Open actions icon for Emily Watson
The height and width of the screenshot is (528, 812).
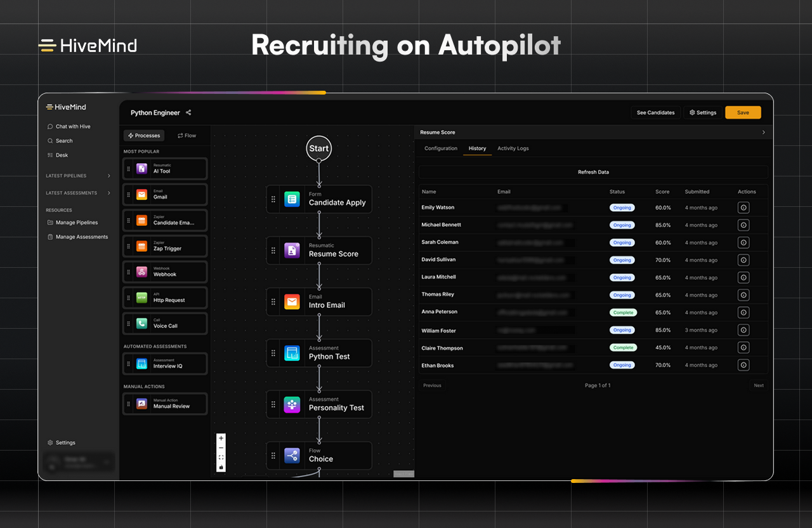coord(743,208)
